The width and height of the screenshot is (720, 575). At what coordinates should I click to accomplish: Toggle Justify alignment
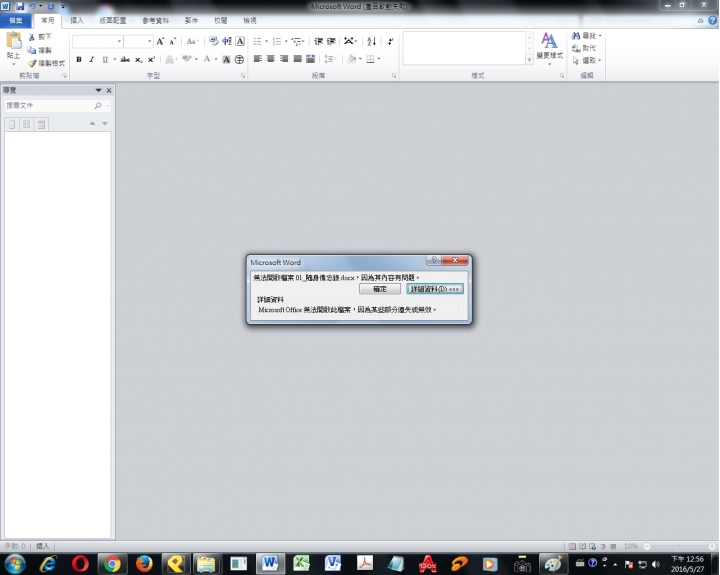(298, 59)
